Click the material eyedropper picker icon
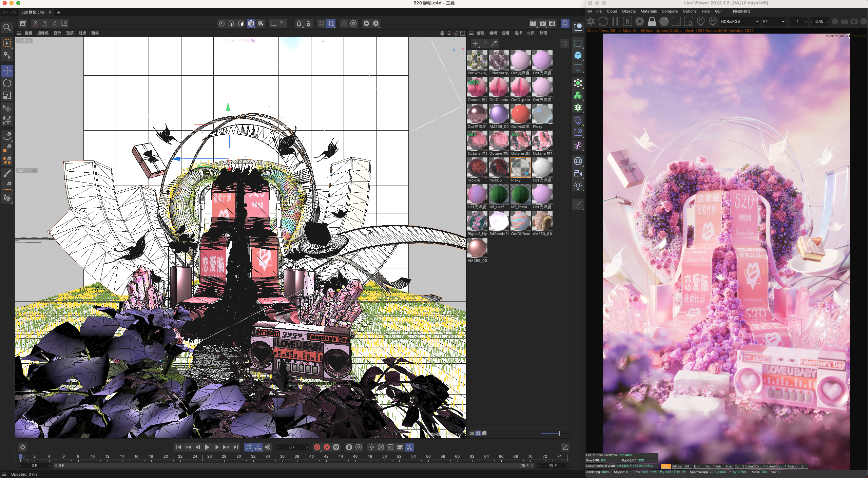 [494, 43]
